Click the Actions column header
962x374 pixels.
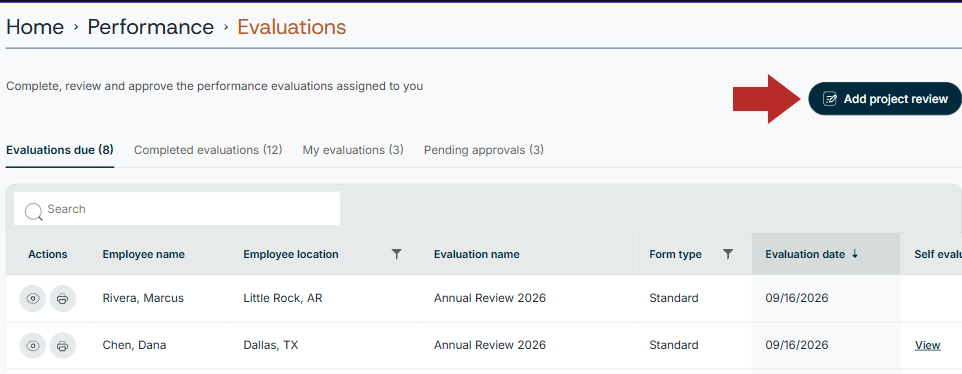[x=48, y=254]
